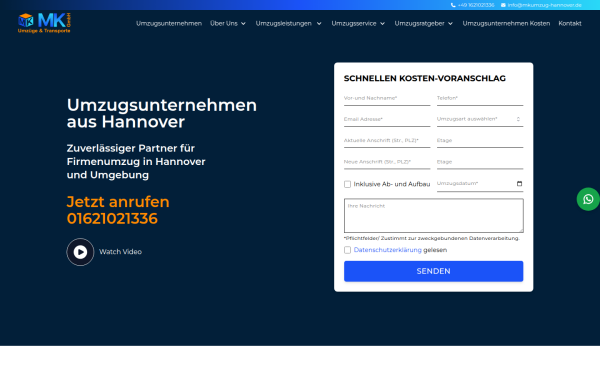Expand the Über Uns menu chevron
This screenshot has height=375, width=600.
pos(243,24)
